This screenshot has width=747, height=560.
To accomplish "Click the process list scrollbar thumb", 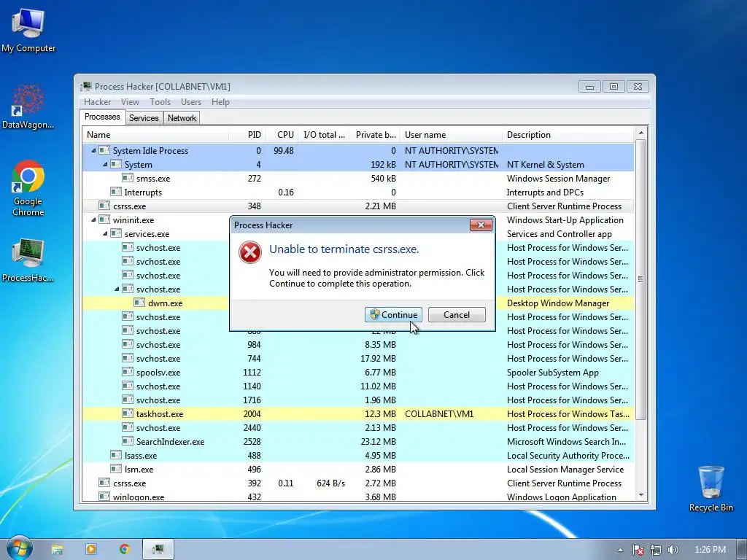I will 640,279.
